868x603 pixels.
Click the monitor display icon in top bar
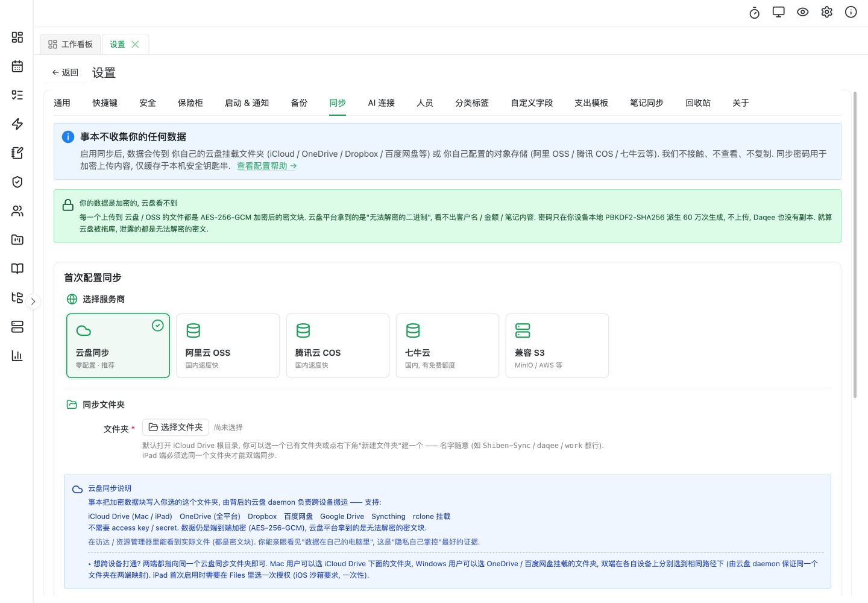pos(779,12)
